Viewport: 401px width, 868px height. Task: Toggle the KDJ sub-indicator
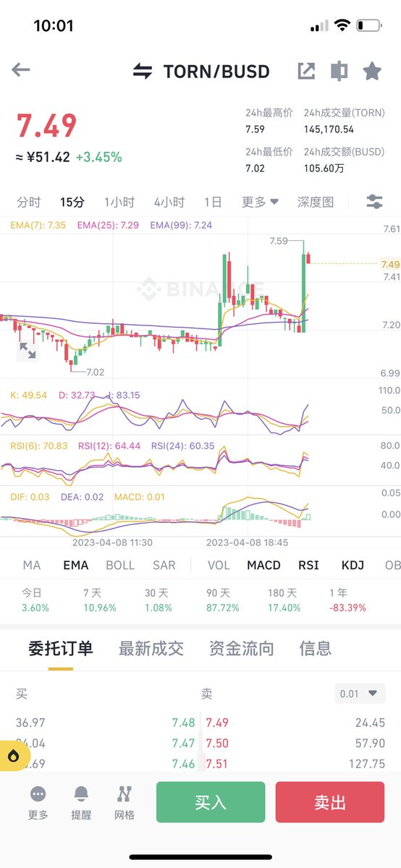pyautogui.click(x=353, y=565)
